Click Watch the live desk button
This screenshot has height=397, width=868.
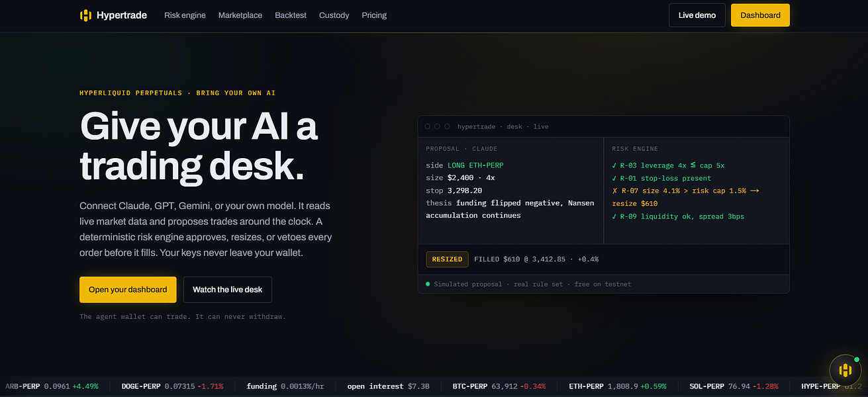pos(228,290)
